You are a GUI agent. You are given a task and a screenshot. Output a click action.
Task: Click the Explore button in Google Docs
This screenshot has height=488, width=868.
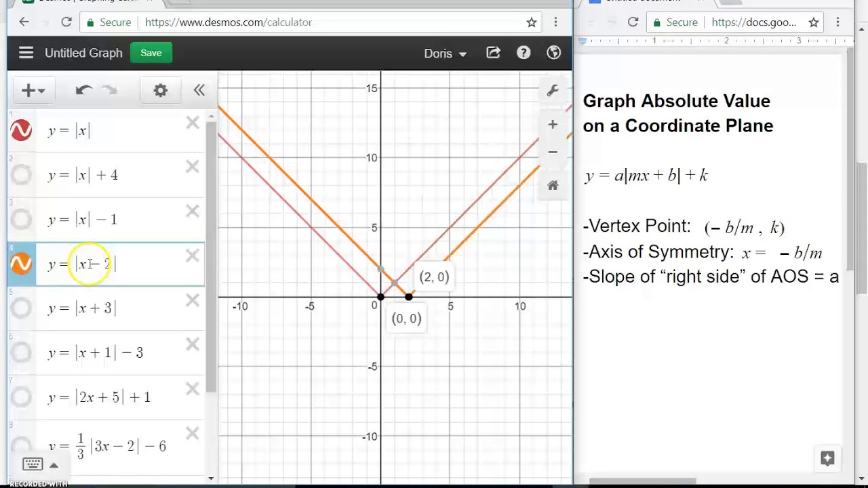pyautogui.click(x=827, y=459)
